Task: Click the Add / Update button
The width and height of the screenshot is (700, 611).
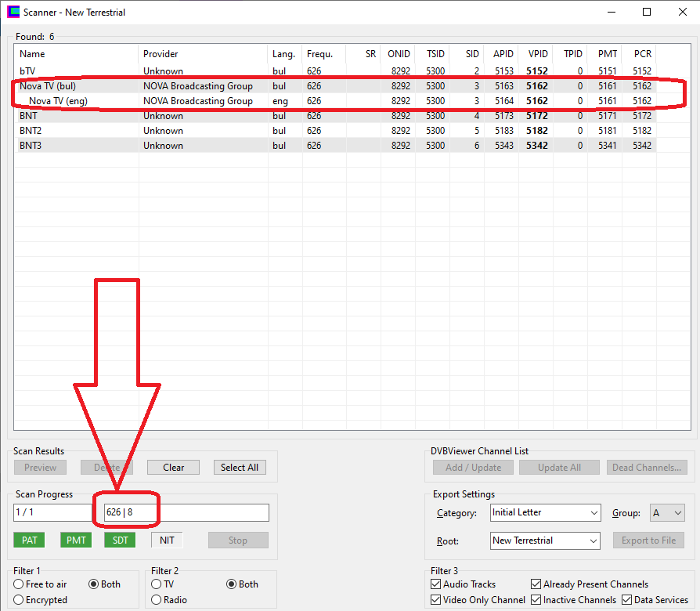Action: (473, 468)
